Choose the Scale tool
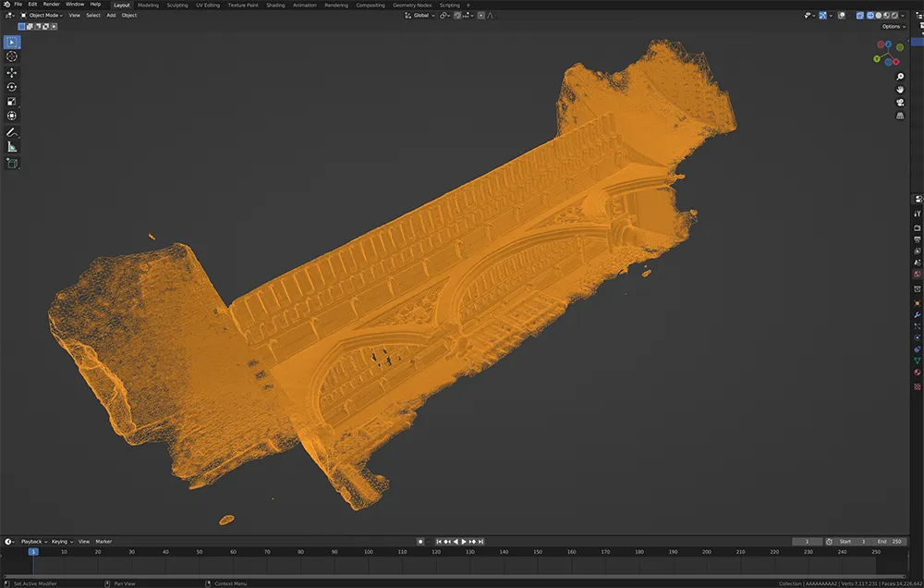924x588 pixels. 12,102
